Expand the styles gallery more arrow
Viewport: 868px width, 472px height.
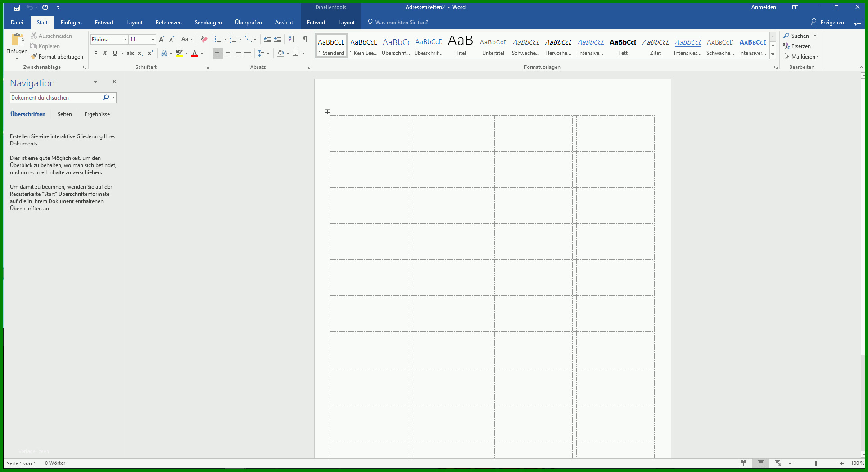pos(773,54)
